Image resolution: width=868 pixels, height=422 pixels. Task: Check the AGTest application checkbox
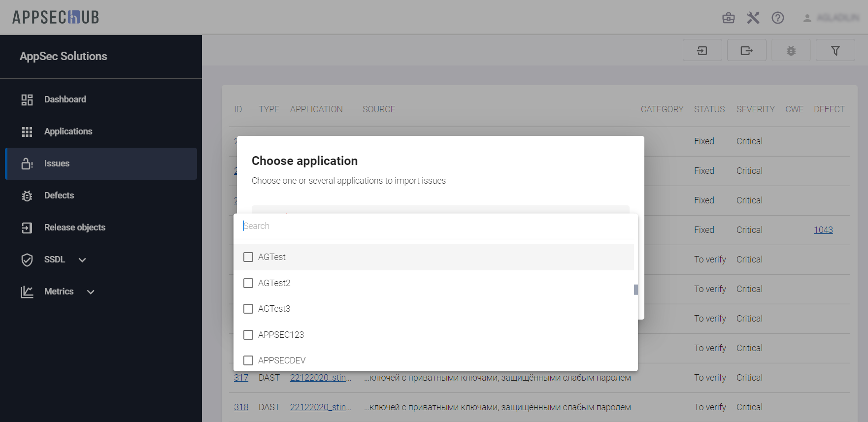click(x=248, y=257)
